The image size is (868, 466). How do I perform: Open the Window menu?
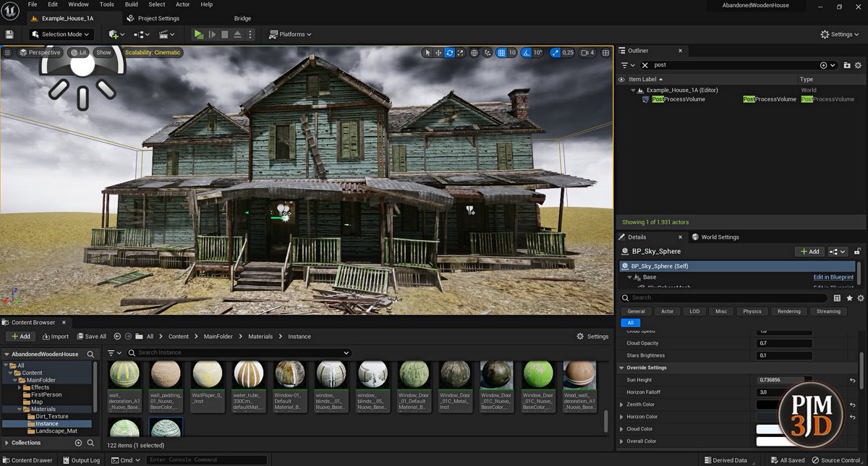(78, 4)
